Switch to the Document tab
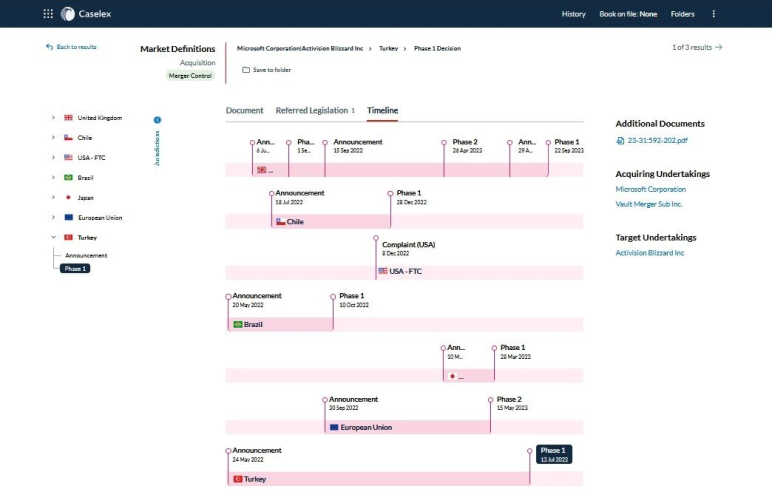Screen dimensions: 772x500 click(244, 110)
